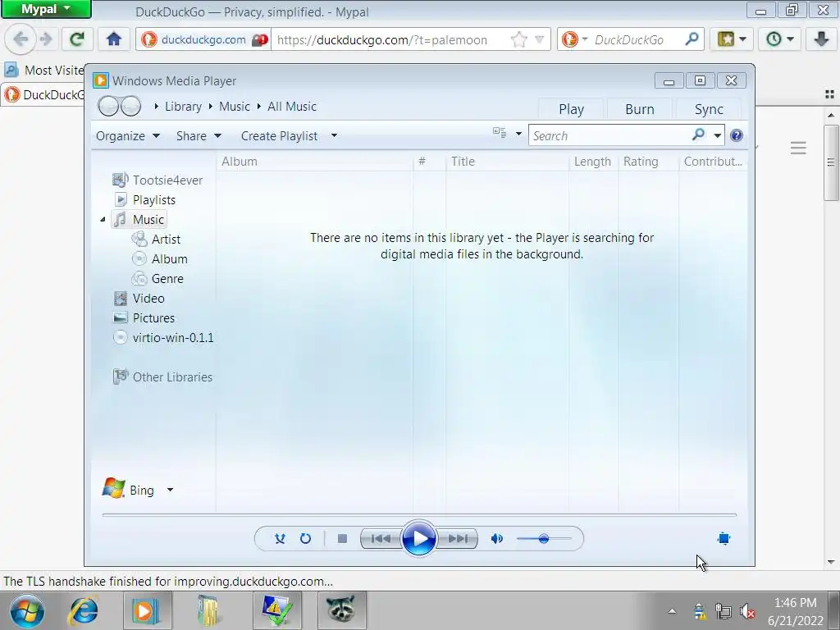This screenshot has height=630, width=840.
Task: Open the Mypal history button
Action: pos(779,39)
